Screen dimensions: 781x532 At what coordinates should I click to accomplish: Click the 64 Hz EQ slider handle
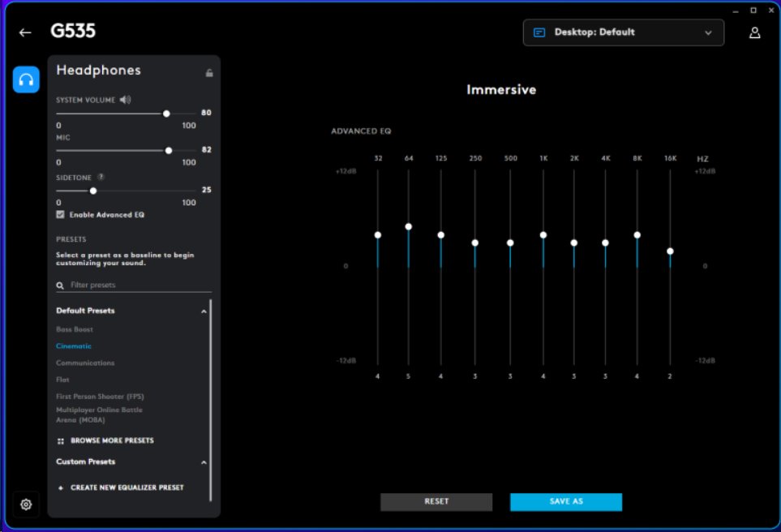coord(409,227)
